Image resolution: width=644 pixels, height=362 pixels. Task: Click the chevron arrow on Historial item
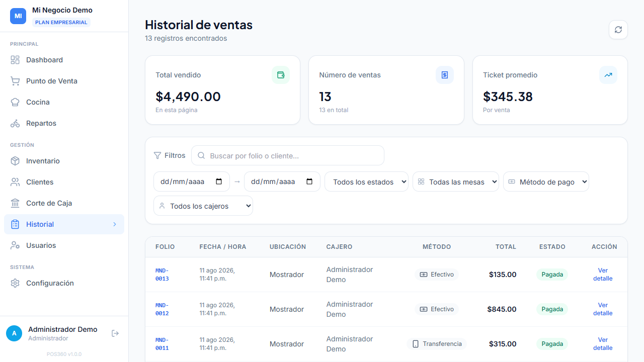(115, 224)
